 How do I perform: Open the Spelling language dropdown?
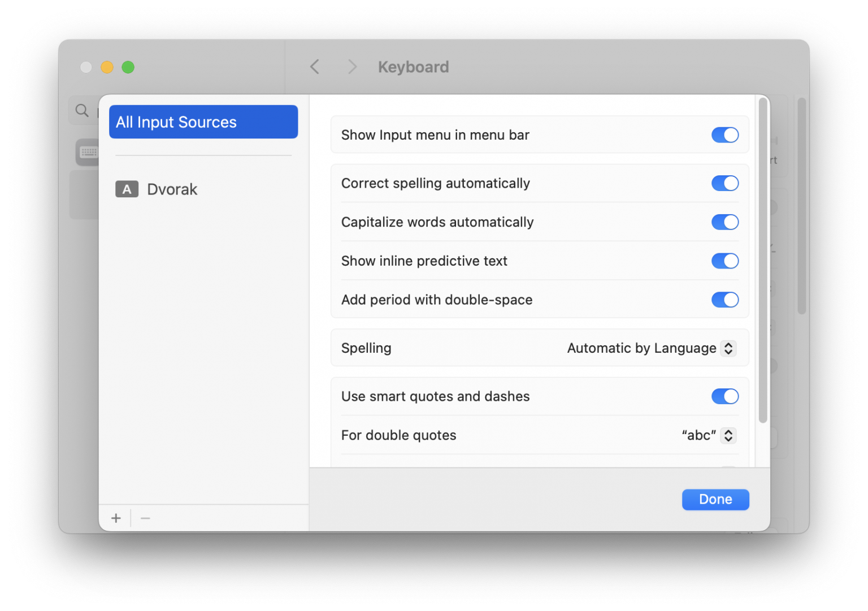(729, 348)
